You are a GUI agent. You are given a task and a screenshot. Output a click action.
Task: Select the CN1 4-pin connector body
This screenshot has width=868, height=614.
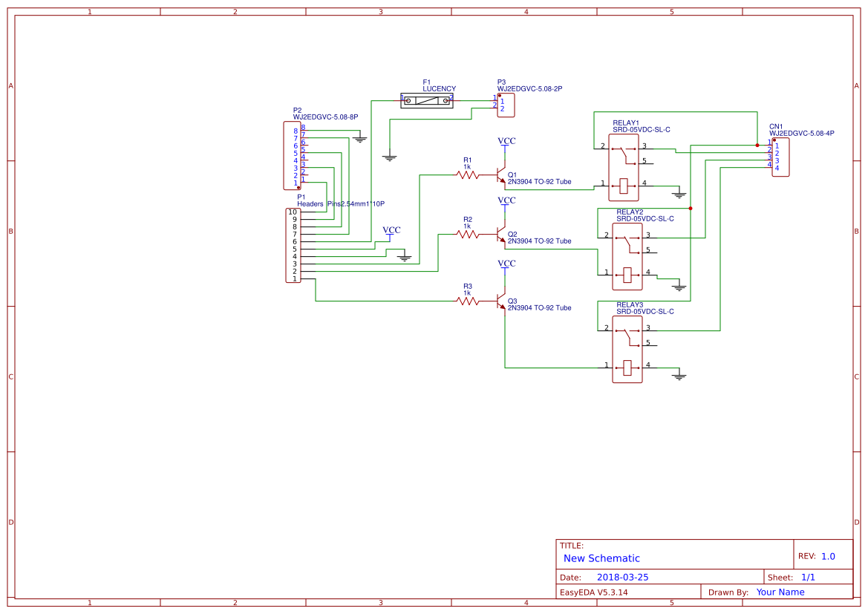780,157
